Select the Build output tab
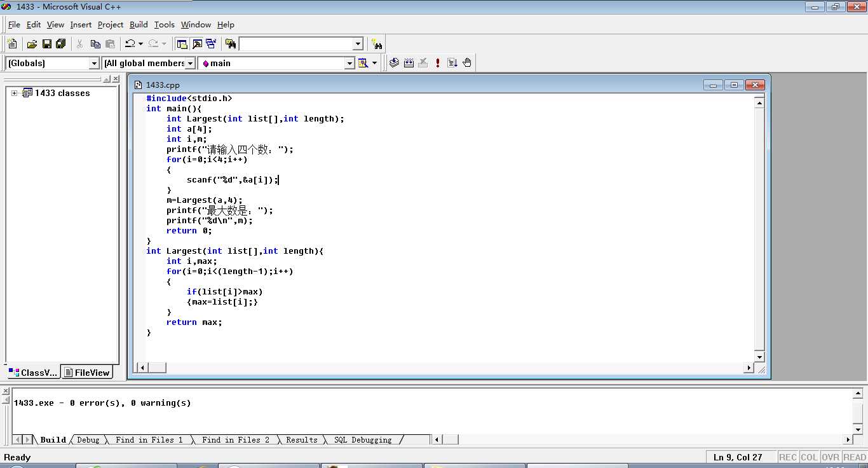The image size is (868, 468). (x=53, y=439)
